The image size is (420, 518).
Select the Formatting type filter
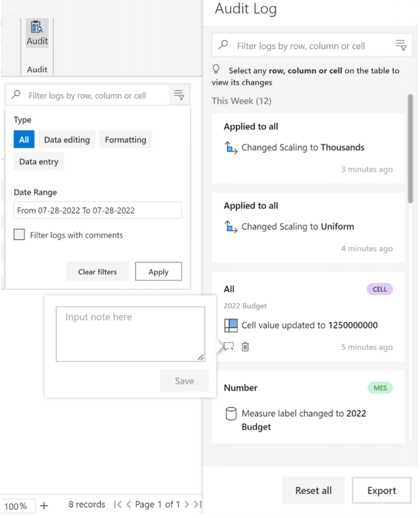[x=125, y=139]
